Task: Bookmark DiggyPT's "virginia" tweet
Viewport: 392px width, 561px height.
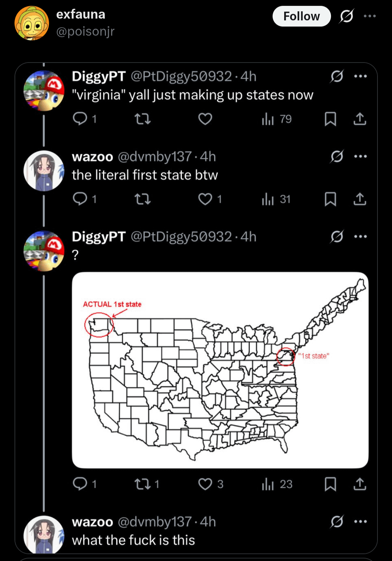Action: click(x=330, y=119)
